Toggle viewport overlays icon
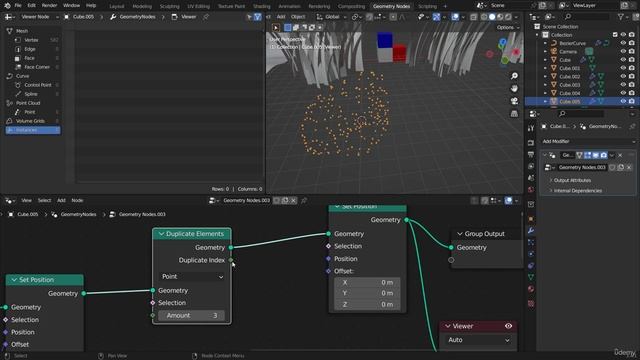640x360 pixels. (x=455, y=17)
